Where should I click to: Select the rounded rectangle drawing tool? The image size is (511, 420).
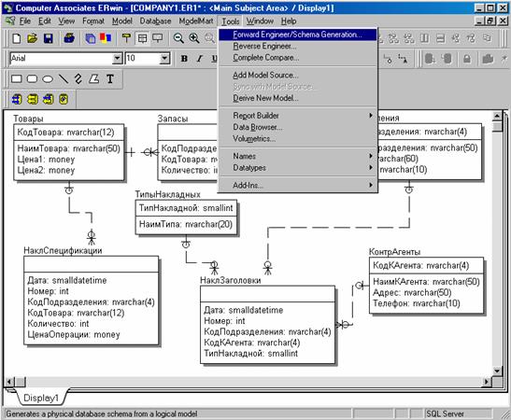32,78
